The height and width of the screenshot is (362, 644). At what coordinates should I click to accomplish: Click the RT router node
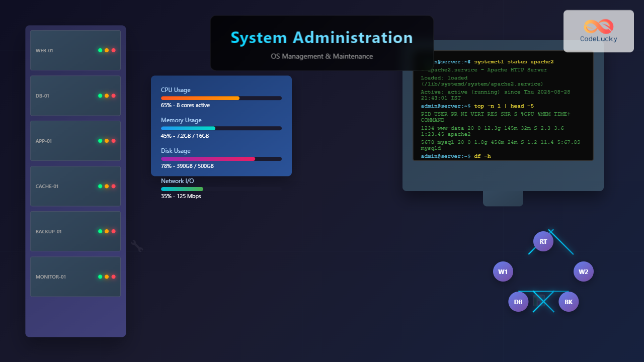(543, 241)
